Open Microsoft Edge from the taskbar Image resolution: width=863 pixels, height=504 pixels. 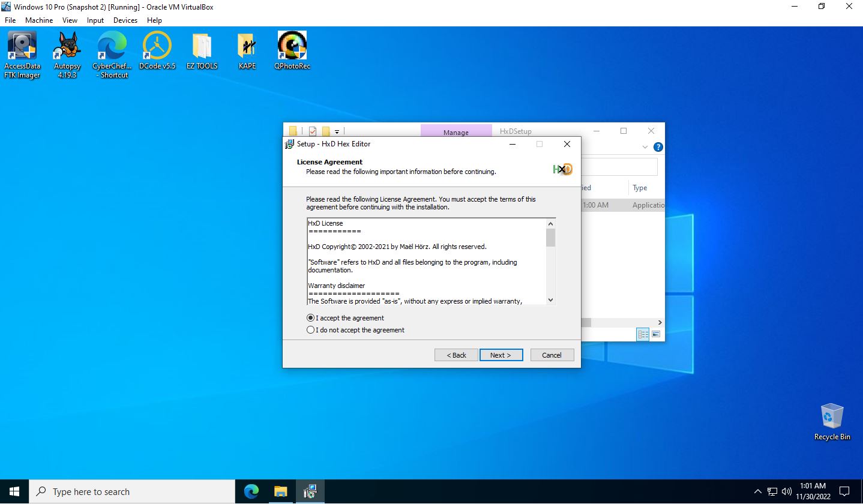251,491
